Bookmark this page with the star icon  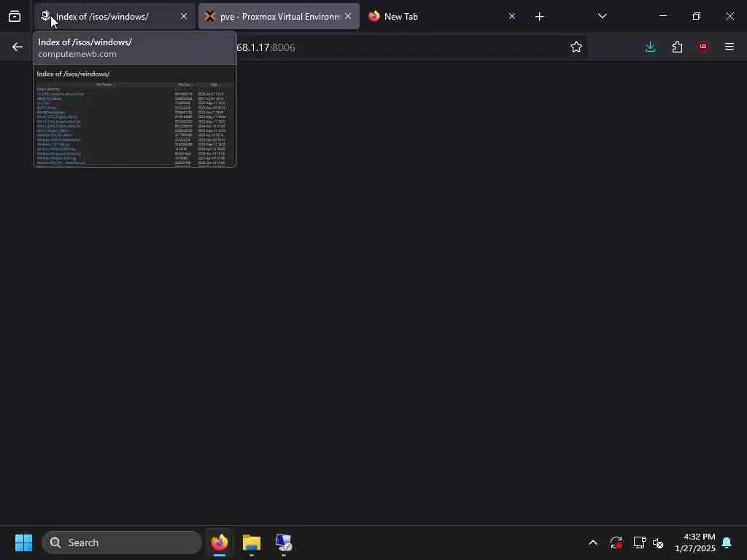576,47
